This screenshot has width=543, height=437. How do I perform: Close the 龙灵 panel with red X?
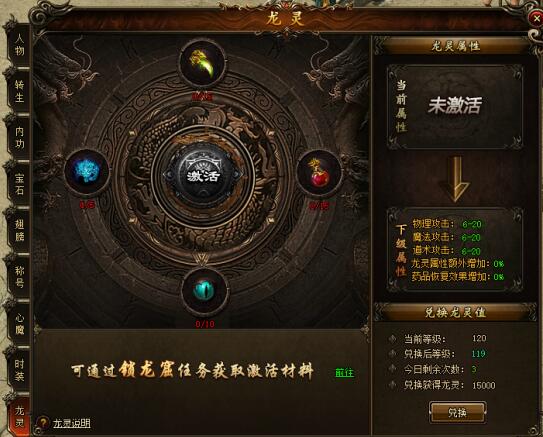(x=536, y=19)
